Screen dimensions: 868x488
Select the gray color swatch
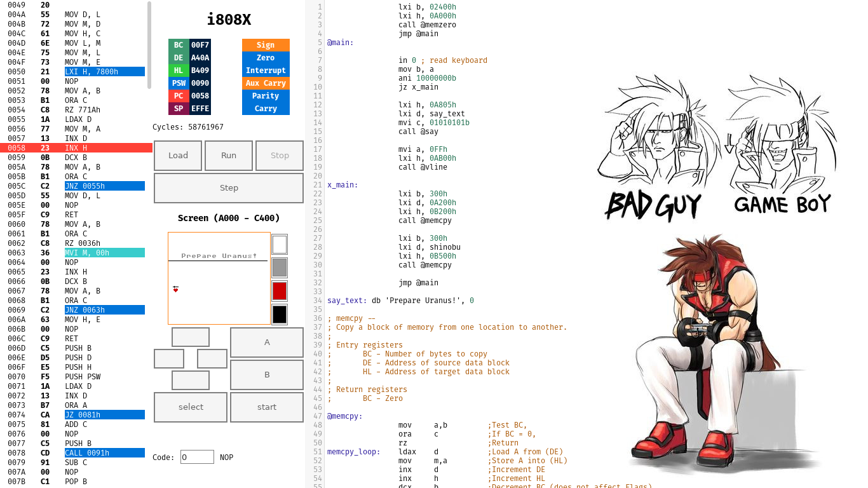point(280,268)
